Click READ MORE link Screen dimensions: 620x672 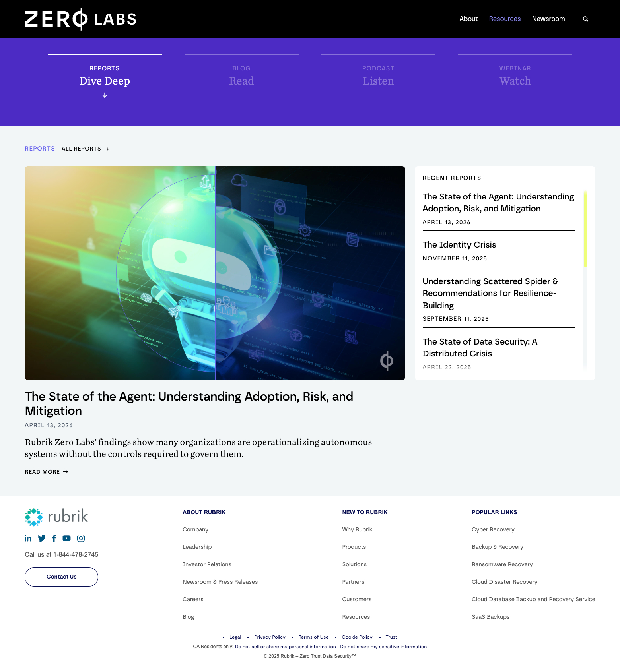(x=46, y=472)
